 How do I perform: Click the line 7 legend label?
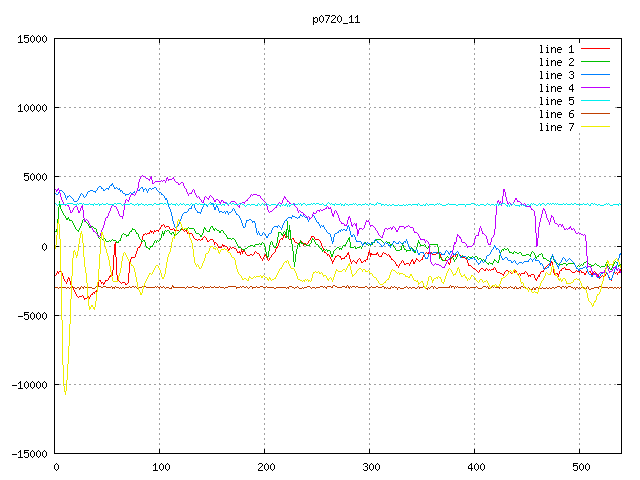[x=557, y=127]
